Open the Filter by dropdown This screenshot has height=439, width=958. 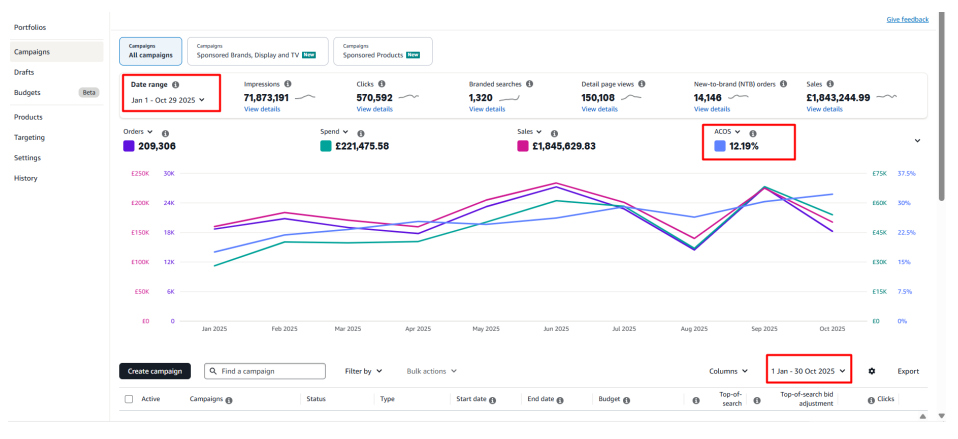363,371
